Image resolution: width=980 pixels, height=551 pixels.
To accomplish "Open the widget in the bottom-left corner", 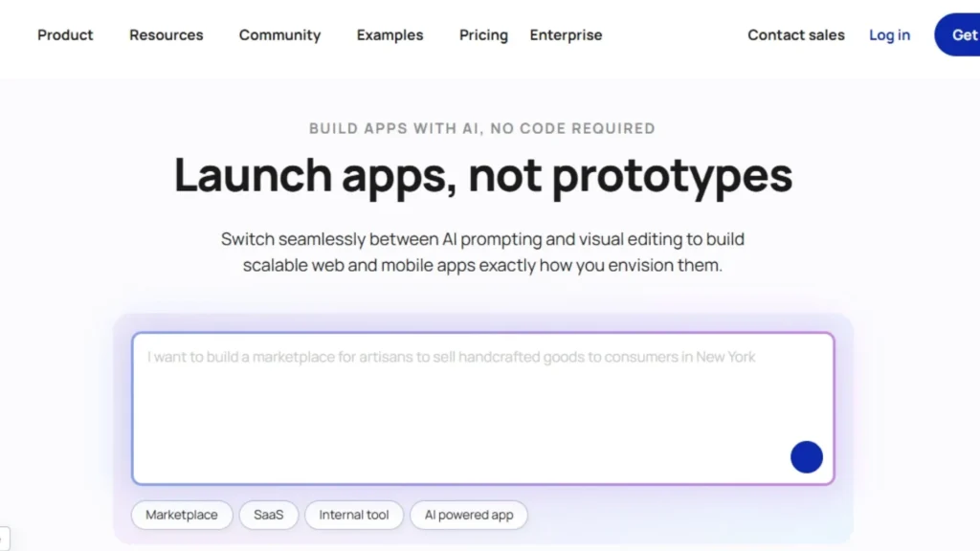I will coord(5,540).
